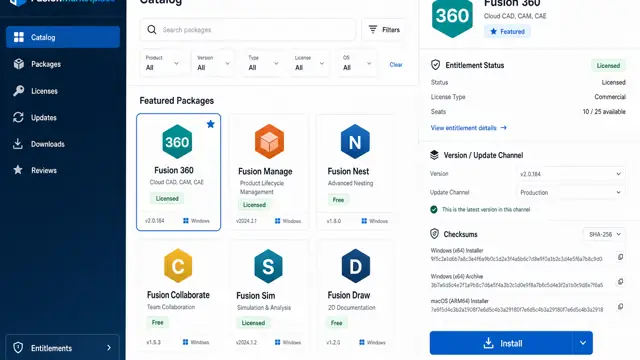
Task: Click the Checksums shield icon
Action: pos(434,234)
